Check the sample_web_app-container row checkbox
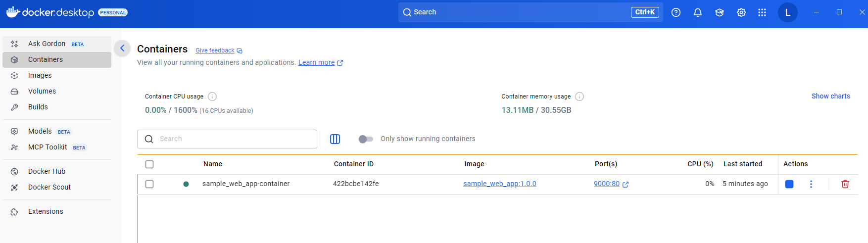 click(149, 184)
